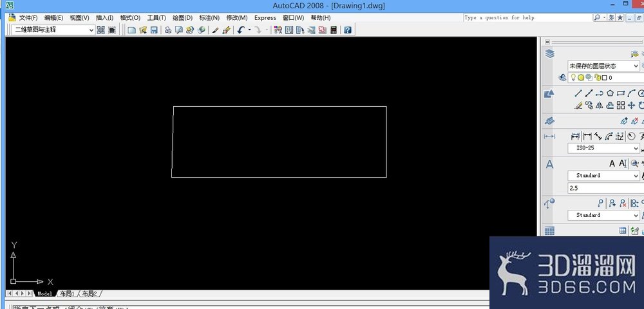This screenshot has width=644, height=309.
Task: Open the Undo history dropdown arrow
Action: (249, 30)
